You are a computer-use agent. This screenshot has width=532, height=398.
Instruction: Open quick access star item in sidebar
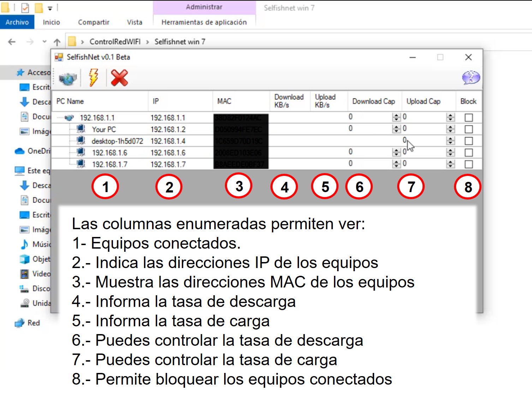tap(33, 72)
